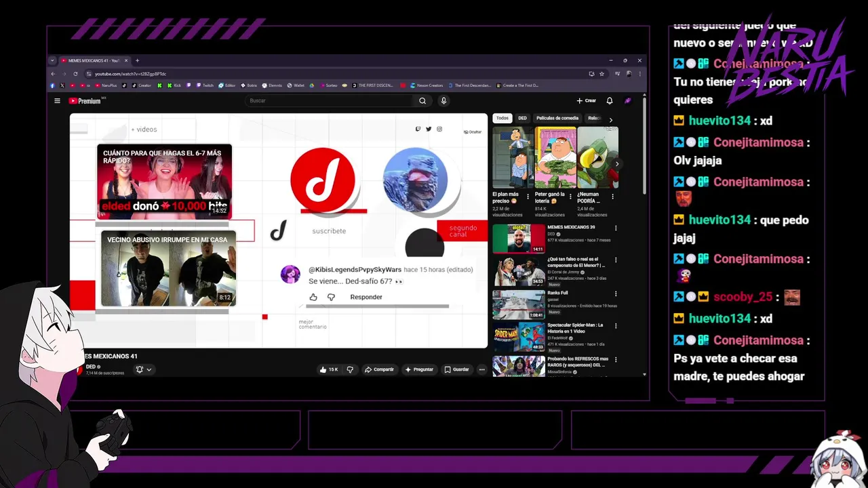Click the Guardar save button

456,369
